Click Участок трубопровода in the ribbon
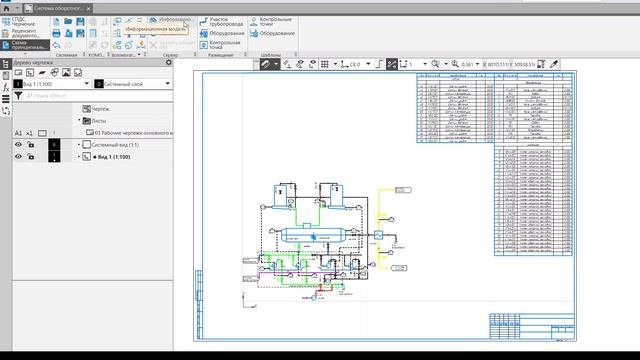The image size is (640, 360). (222, 22)
